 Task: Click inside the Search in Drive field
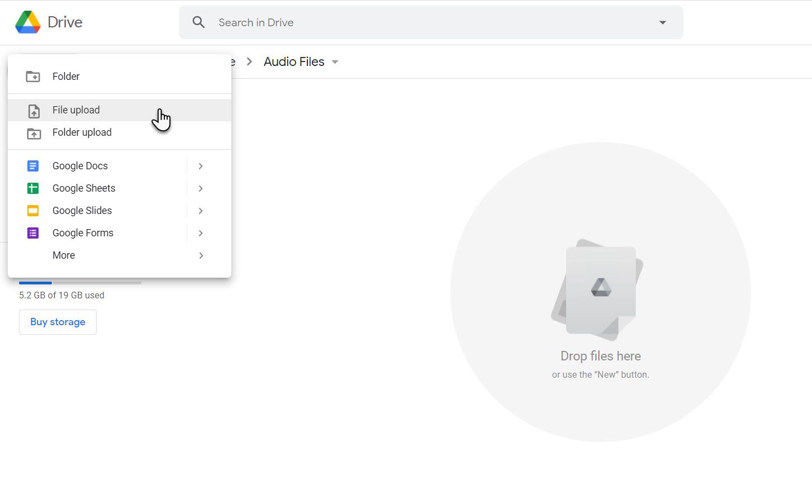click(335, 22)
